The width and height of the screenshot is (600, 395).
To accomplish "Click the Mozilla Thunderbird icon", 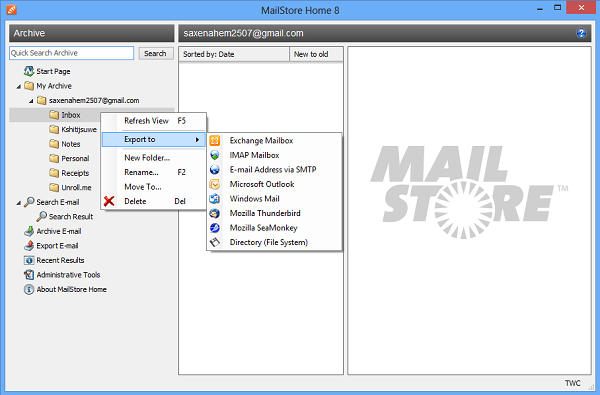I will coord(215,213).
